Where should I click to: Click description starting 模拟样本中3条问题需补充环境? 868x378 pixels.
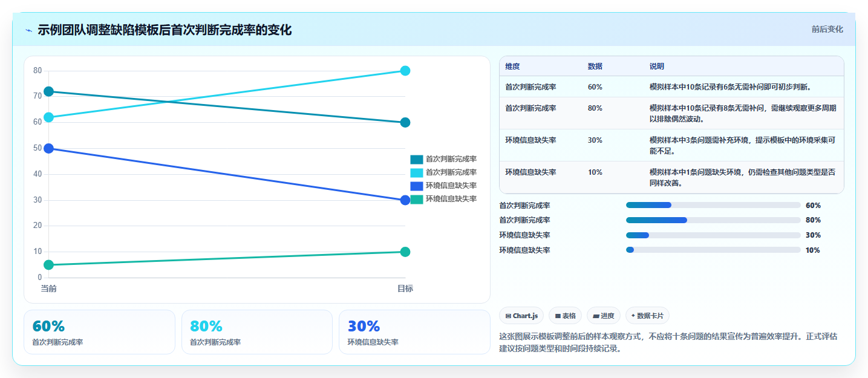[743, 146]
